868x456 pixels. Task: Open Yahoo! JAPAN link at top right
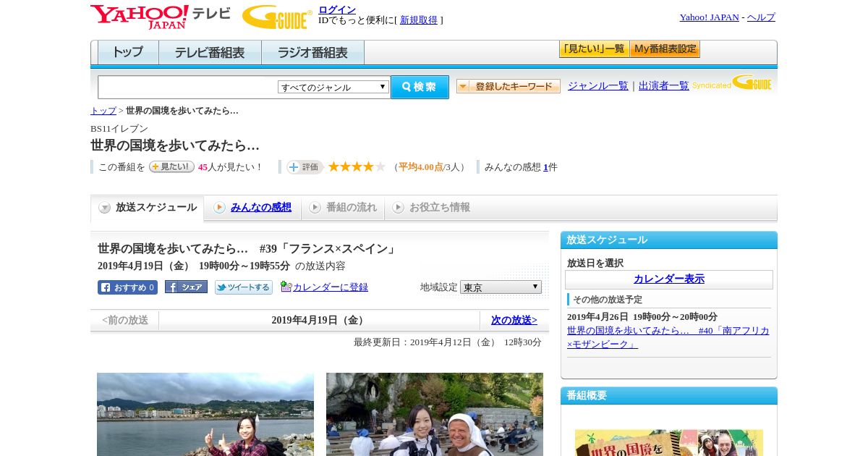click(x=710, y=17)
